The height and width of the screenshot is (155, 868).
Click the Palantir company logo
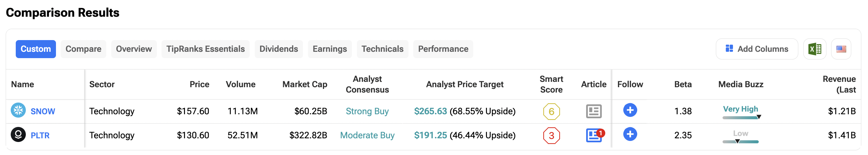tap(18, 135)
